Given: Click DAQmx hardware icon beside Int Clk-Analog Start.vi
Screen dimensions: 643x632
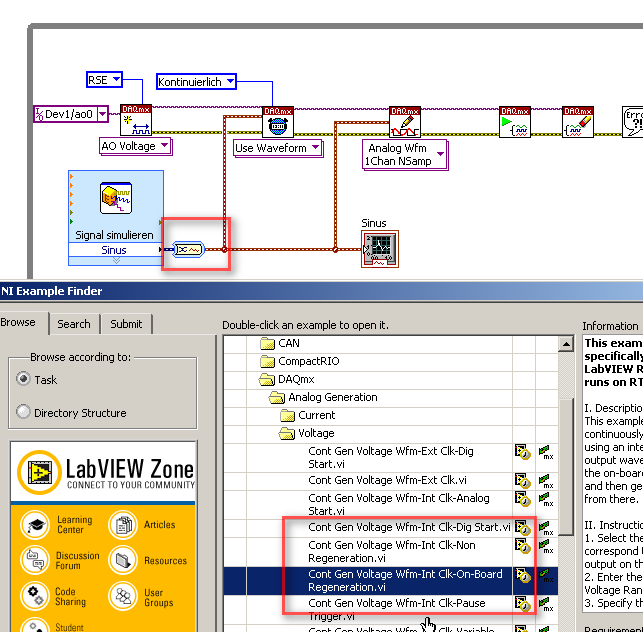Looking at the screenshot, I should pyautogui.click(x=546, y=499).
